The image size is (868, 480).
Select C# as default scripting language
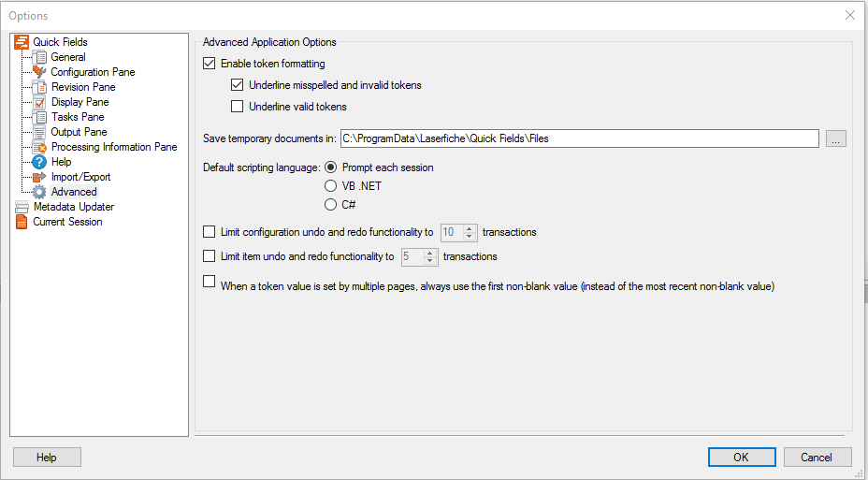tap(330, 205)
